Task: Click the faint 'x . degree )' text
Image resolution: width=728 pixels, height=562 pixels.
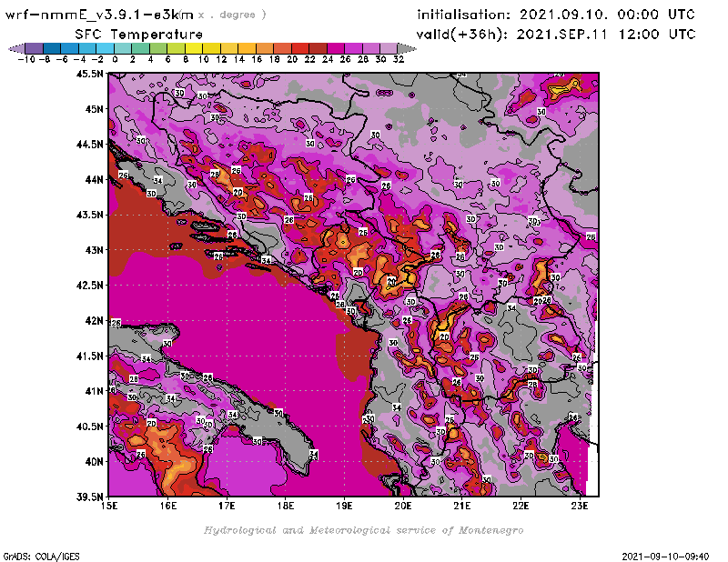Action: pos(232,15)
